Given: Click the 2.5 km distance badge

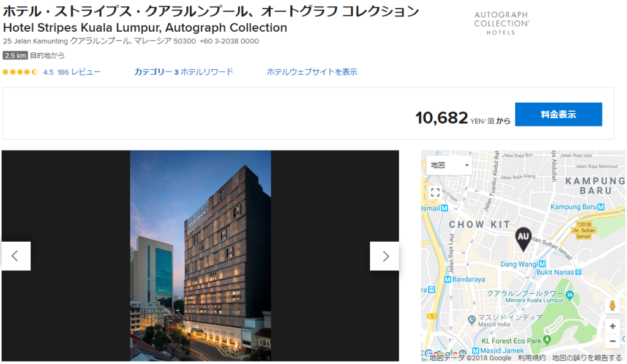Looking at the screenshot, I should 15,56.
